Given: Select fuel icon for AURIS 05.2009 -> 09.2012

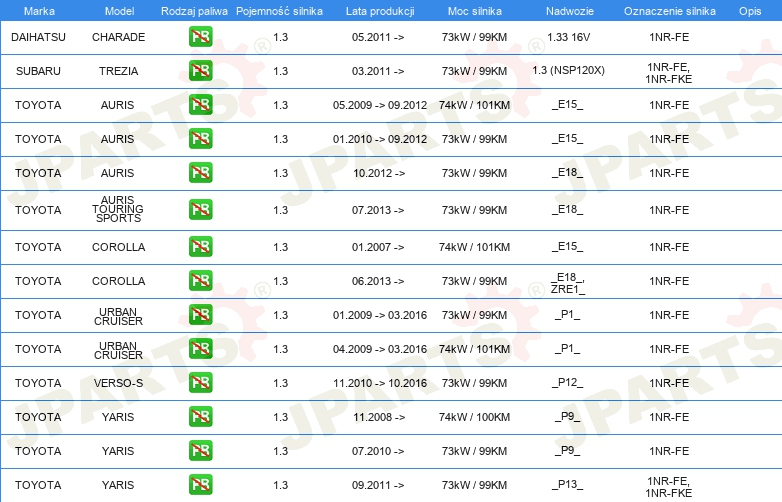Looking at the screenshot, I should (200, 105).
